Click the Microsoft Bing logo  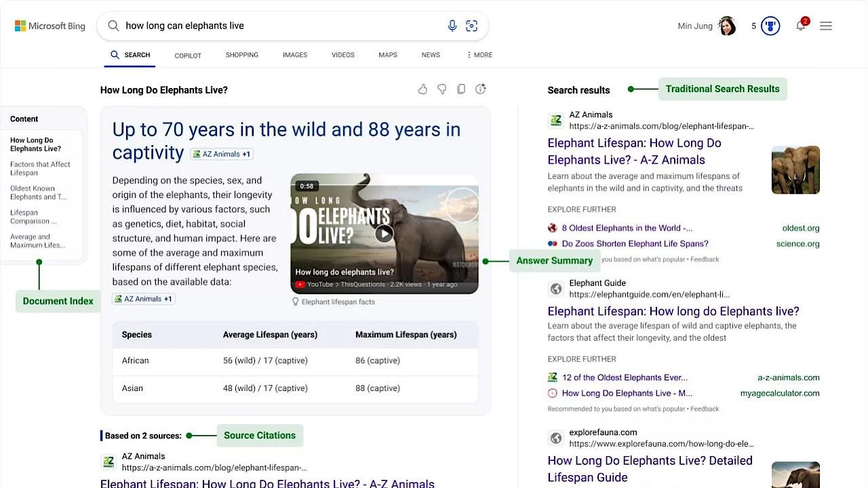50,26
